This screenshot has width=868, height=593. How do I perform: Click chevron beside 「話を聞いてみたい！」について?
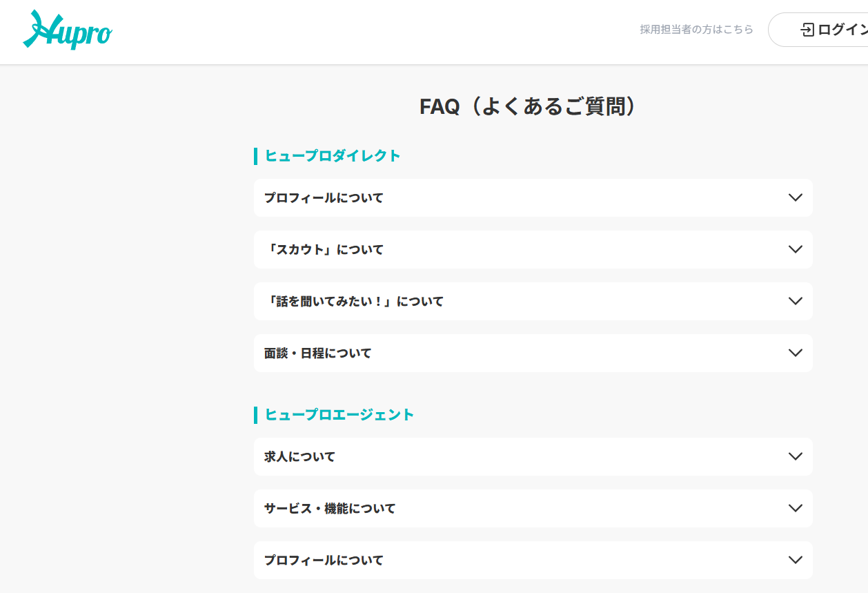point(795,301)
